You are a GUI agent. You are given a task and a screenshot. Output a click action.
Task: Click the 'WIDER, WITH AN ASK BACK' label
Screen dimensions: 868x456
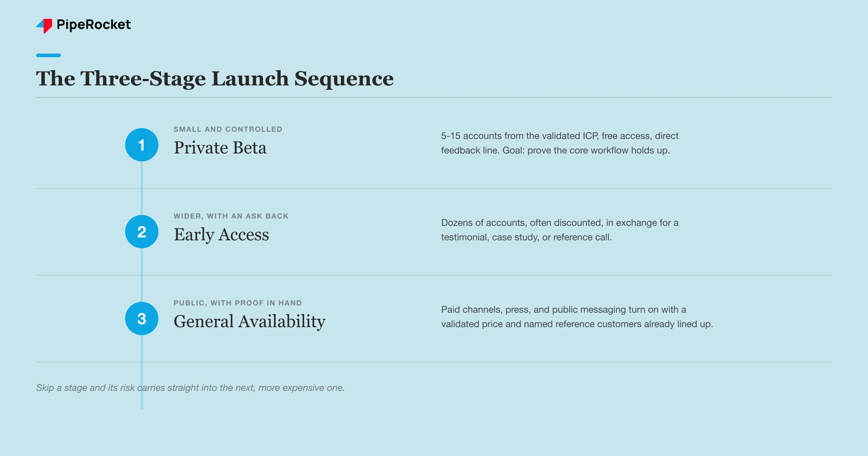[231, 216]
